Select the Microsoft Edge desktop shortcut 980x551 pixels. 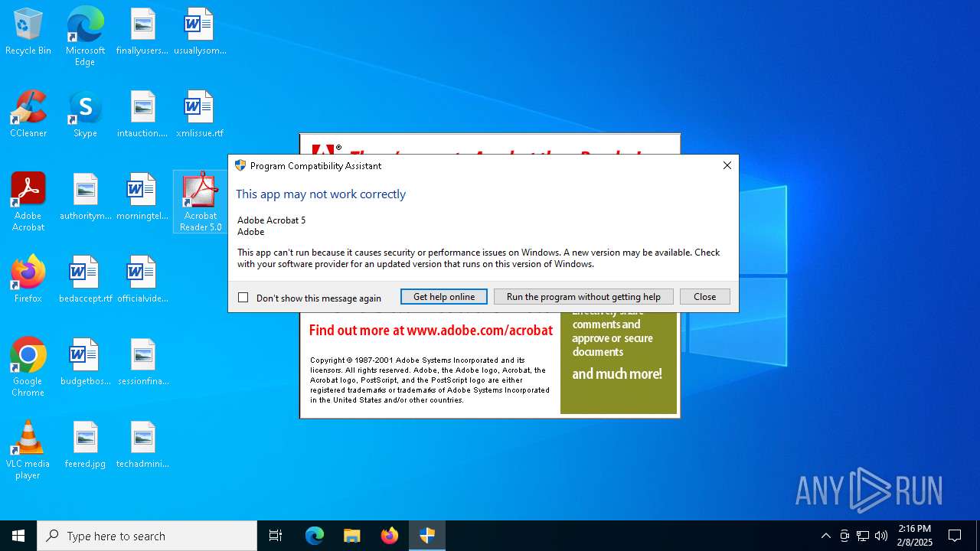tap(85, 37)
